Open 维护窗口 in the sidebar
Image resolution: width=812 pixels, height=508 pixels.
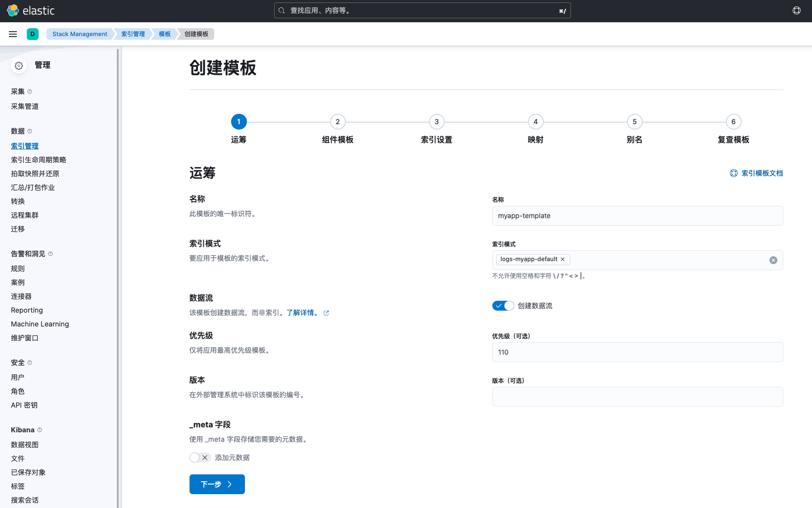tap(25, 338)
